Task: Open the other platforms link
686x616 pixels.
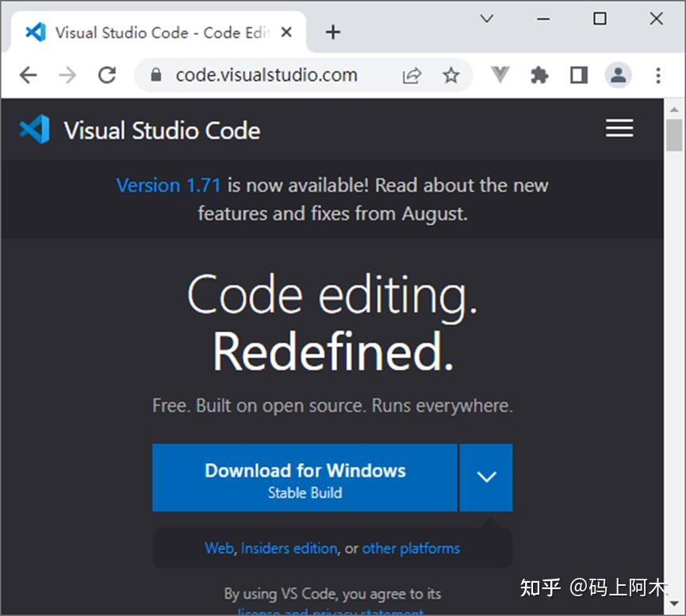Action: coord(411,548)
